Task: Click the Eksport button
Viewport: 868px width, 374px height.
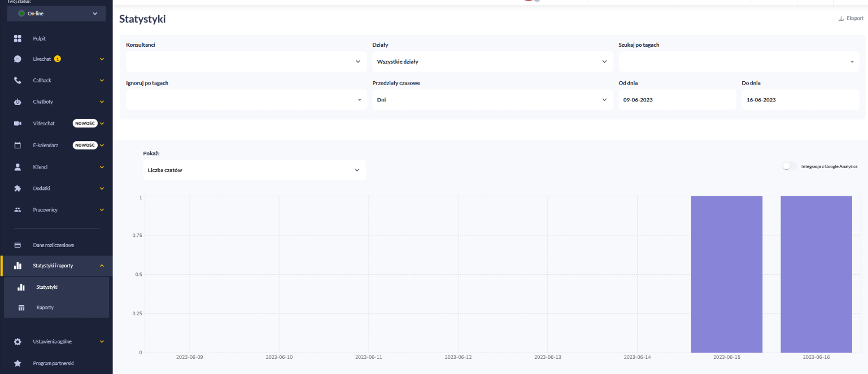Action: [851, 19]
